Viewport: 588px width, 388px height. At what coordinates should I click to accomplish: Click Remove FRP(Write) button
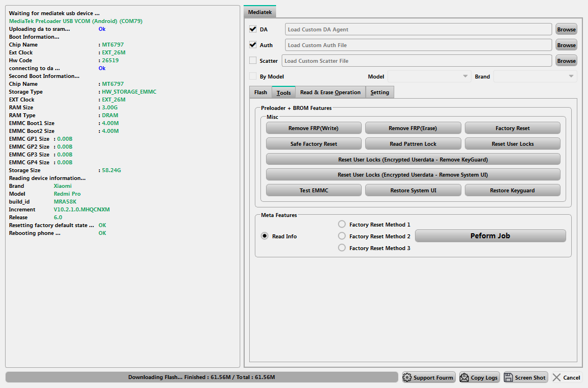tap(314, 128)
